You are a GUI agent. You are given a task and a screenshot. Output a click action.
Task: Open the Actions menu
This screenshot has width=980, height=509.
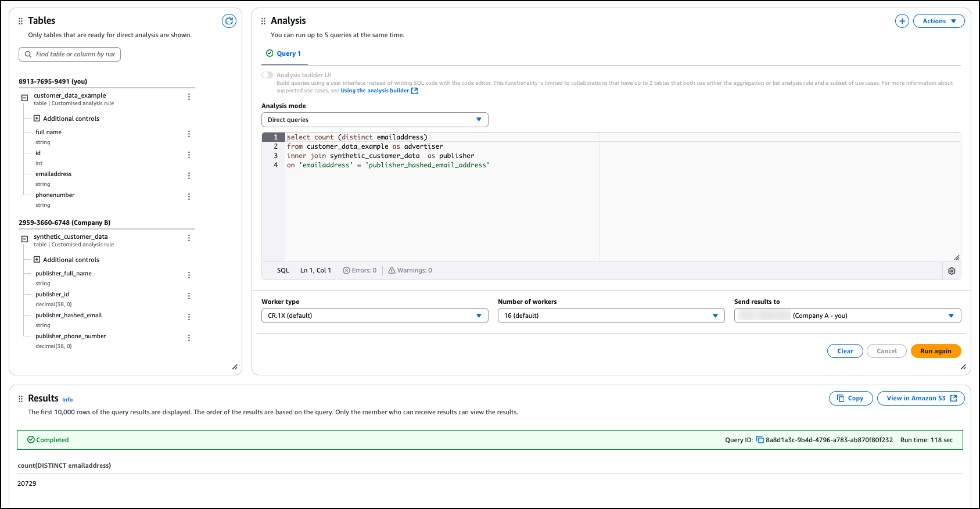[x=939, y=21]
